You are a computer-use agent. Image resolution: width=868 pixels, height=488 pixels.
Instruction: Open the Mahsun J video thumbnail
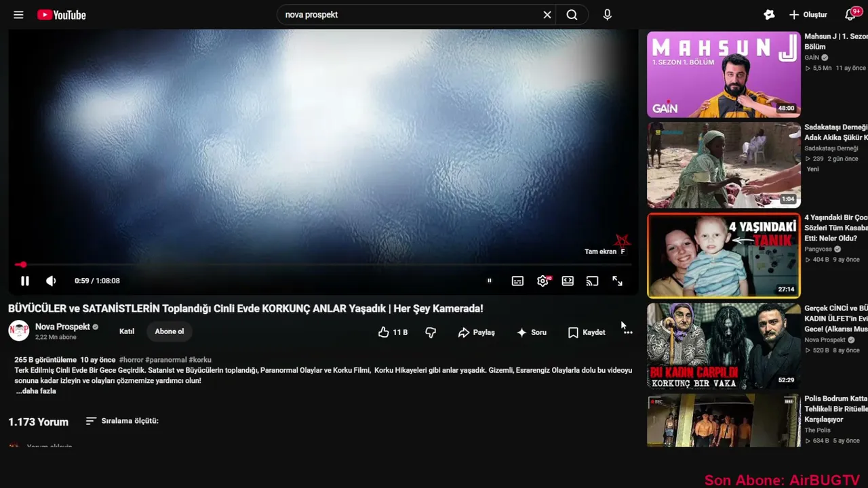[x=724, y=75]
